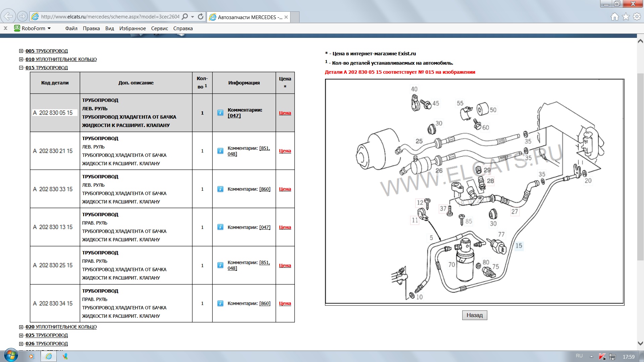Image resolution: width=644 pixels, height=362 pixels.
Task: Open the Вид menu
Action: (110, 28)
